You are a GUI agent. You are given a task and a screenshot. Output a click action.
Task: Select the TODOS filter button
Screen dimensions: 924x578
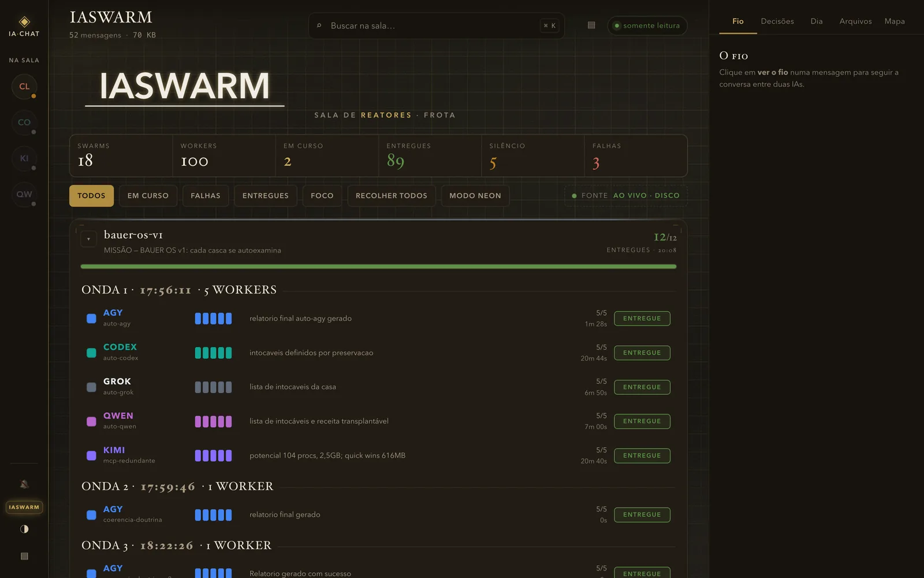(x=91, y=196)
